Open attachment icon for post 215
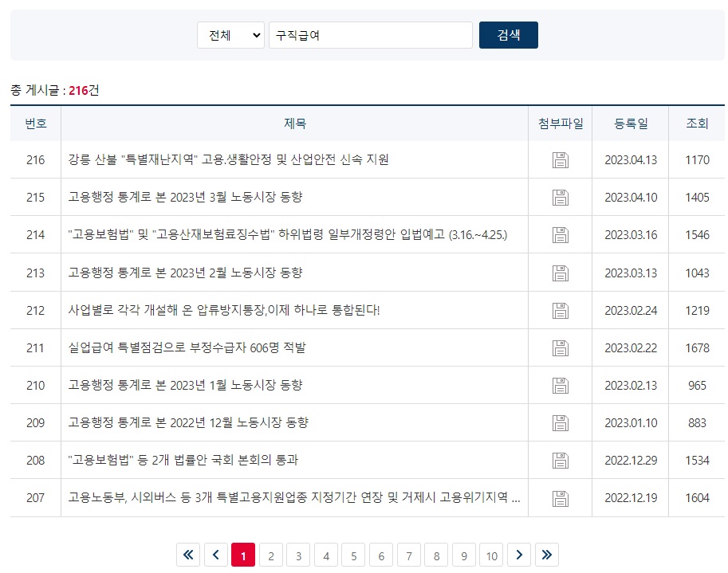728x573 pixels. click(561, 198)
